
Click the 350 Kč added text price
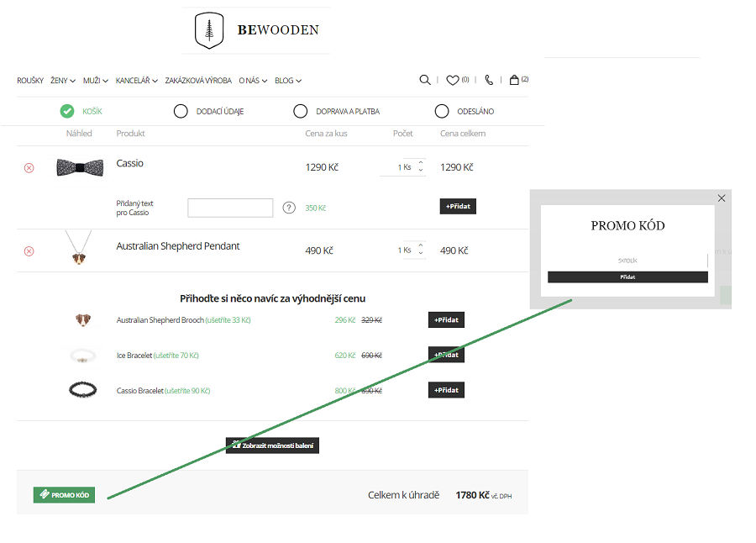[x=315, y=208]
